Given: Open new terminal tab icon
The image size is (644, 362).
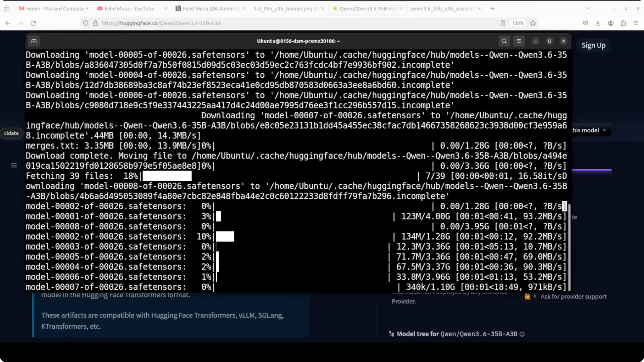Looking at the screenshot, I should click(34, 41).
